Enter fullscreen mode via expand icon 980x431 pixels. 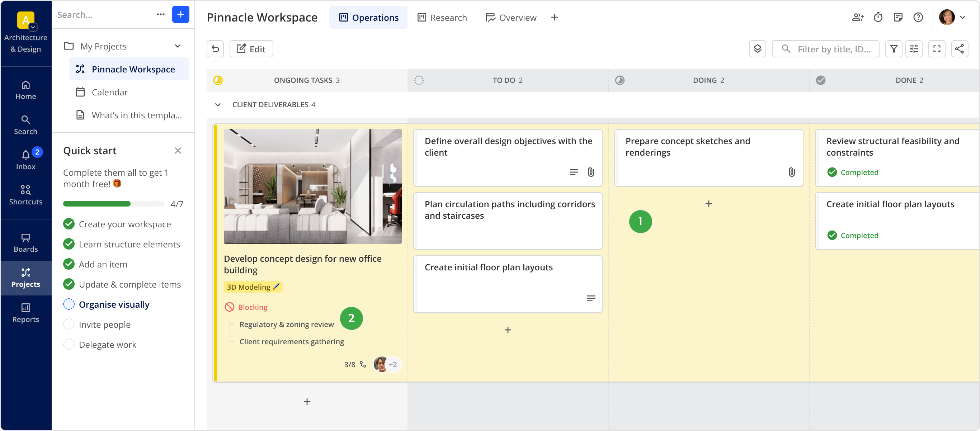coord(936,49)
